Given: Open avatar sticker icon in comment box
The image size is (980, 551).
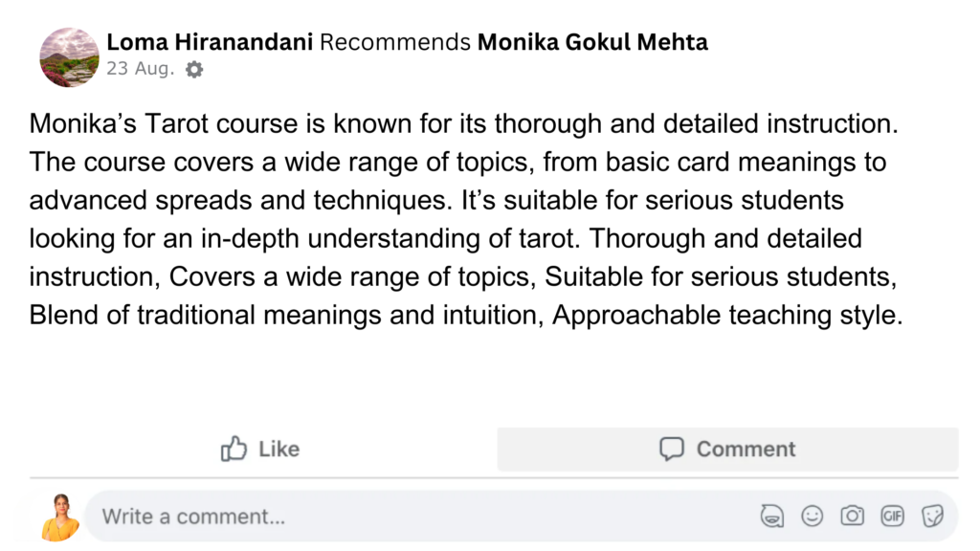Looking at the screenshot, I should point(771,517).
